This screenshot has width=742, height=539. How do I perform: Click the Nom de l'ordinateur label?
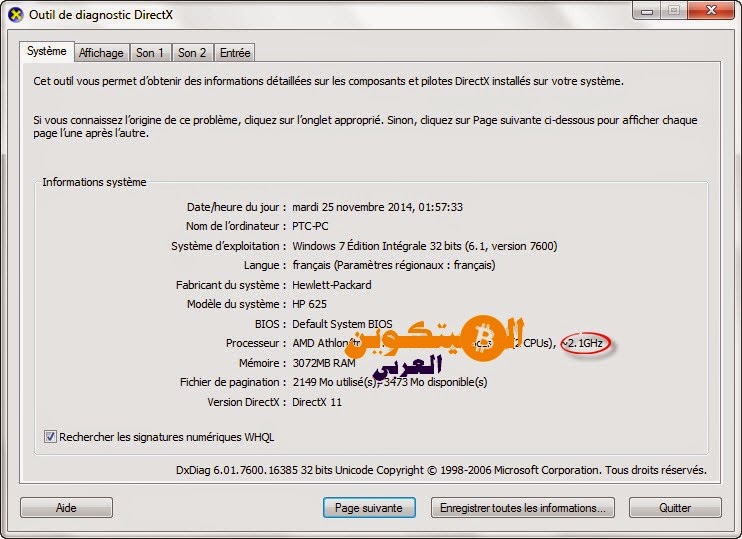pos(236,226)
